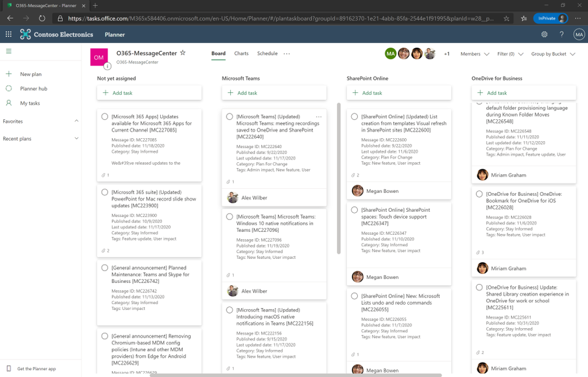Viewport: 588px width, 377px height.
Task: Complete the Planned Maintenance MC226742 task
Action: (x=105, y=268)
